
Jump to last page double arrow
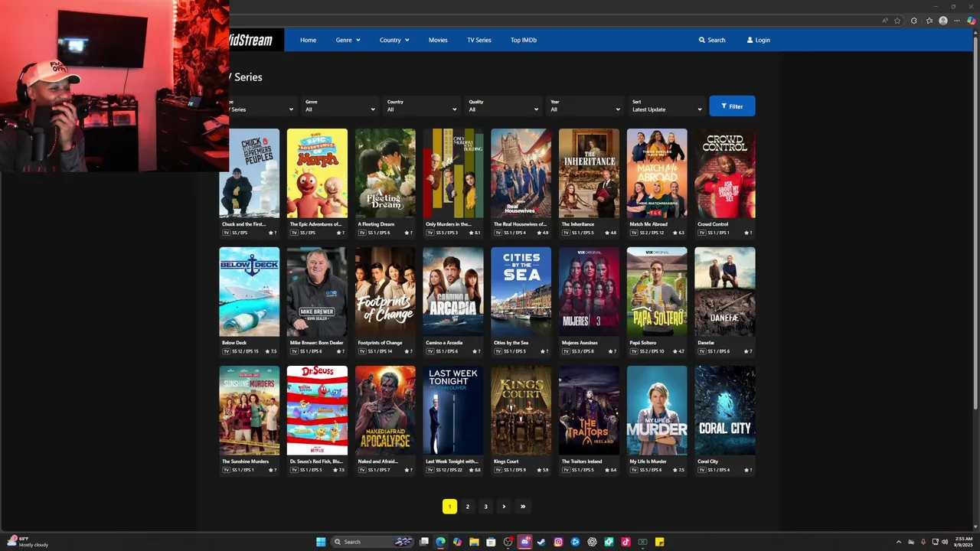click(x=523, y=506)
